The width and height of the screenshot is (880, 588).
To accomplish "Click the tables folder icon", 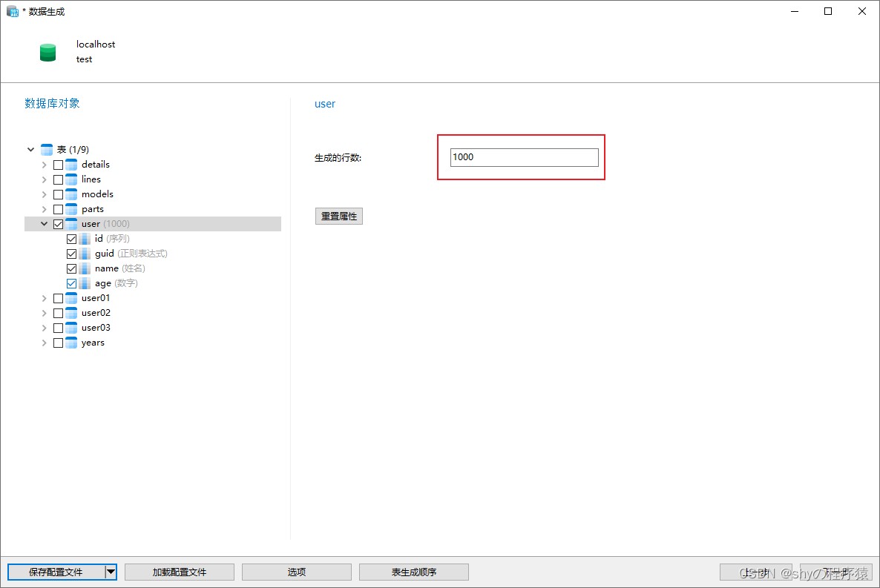I will coord(47,149).
